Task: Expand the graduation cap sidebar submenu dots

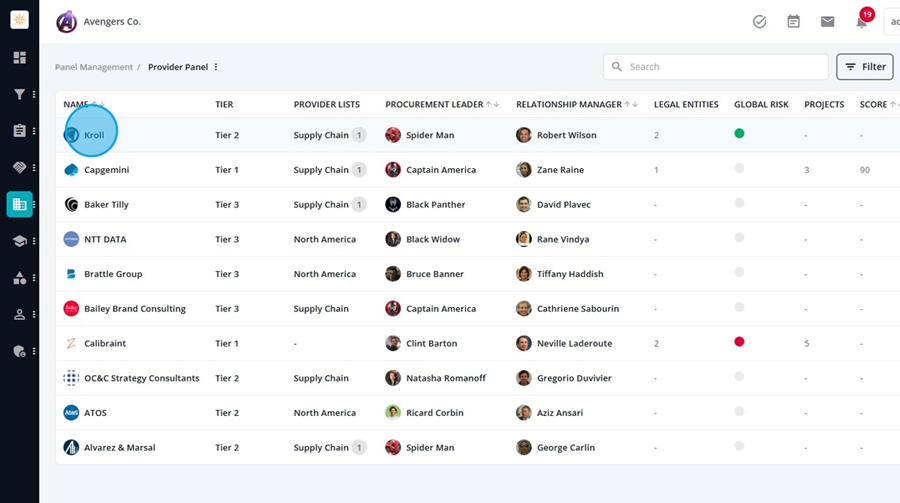Action: (34, 241)
